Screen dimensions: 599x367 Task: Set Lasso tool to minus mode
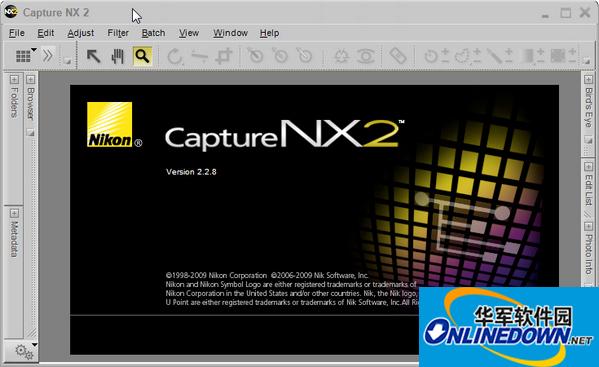coord(477,61)
